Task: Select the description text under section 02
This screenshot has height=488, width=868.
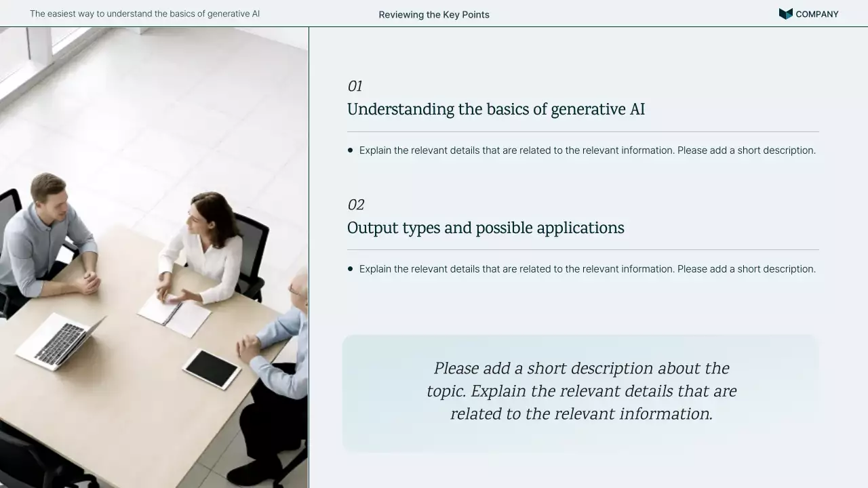Action: pos(587,269)
